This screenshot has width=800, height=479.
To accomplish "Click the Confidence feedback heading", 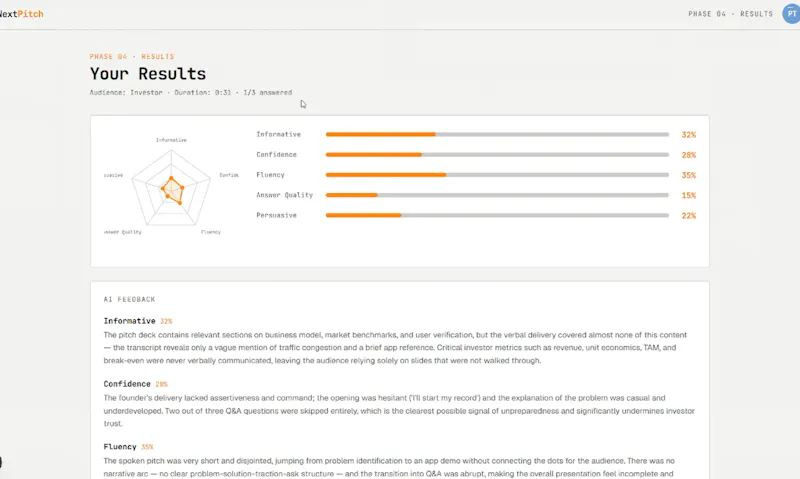I will coord(127,384).
